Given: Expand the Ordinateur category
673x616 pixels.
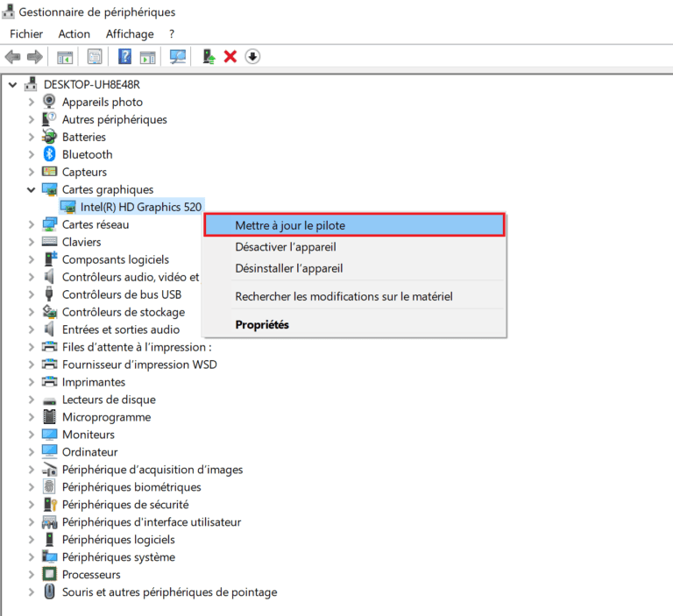Looking at the screenshot, I should (31, 451).
